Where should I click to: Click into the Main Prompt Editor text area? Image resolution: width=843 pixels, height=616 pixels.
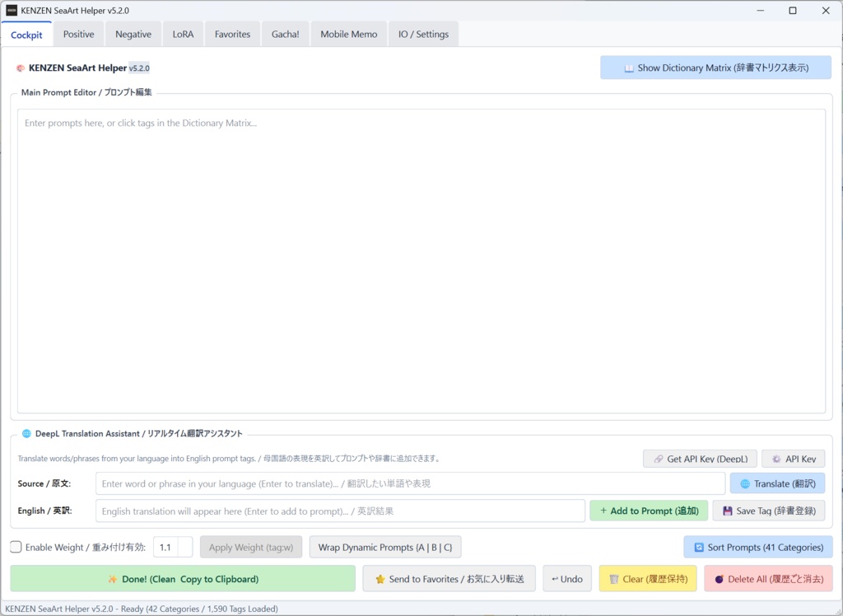tap(421, 261)
